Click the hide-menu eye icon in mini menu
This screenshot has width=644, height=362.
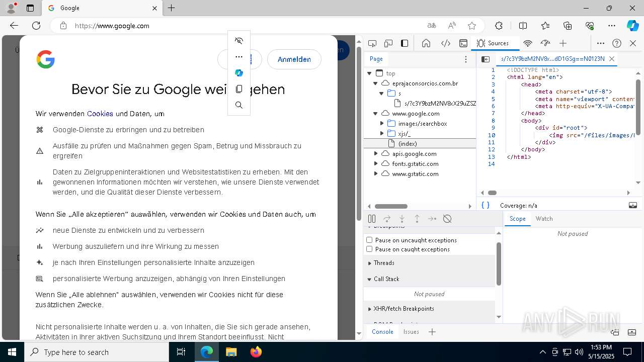point(239,41)
